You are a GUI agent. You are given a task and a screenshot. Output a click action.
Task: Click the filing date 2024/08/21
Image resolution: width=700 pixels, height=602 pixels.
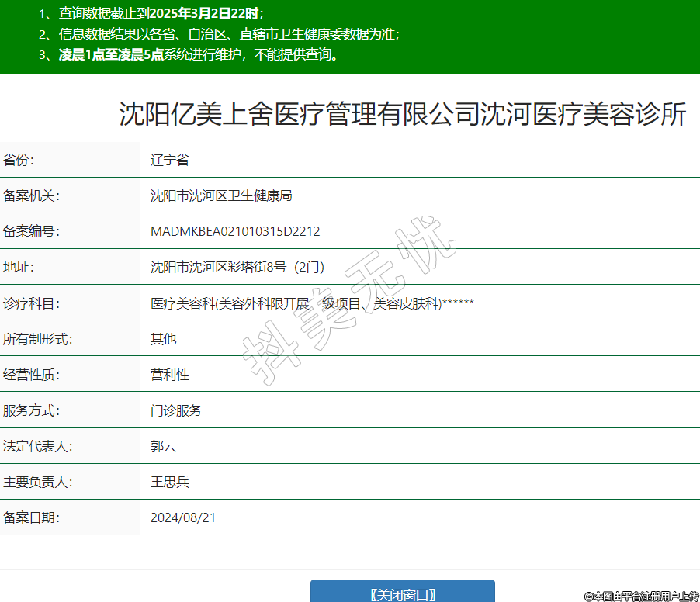pos(183,517)
